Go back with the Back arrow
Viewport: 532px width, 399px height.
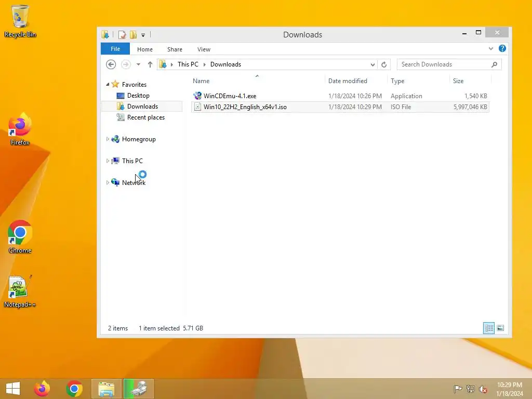pos(111,64)
